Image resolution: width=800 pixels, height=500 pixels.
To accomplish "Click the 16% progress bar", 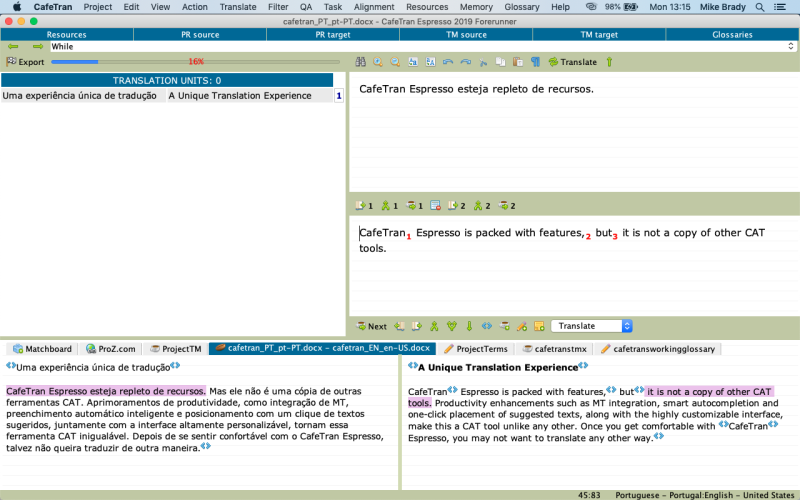I will [x=195, y=62].
